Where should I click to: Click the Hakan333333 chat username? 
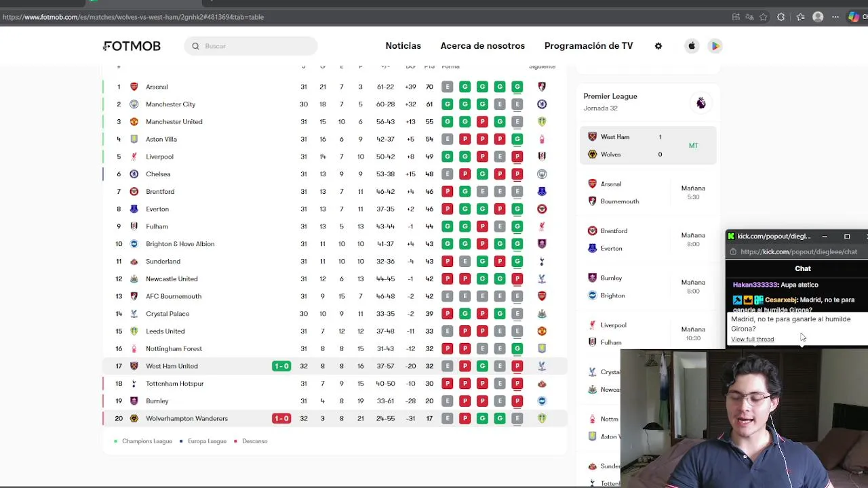click(x=754, y=285)
